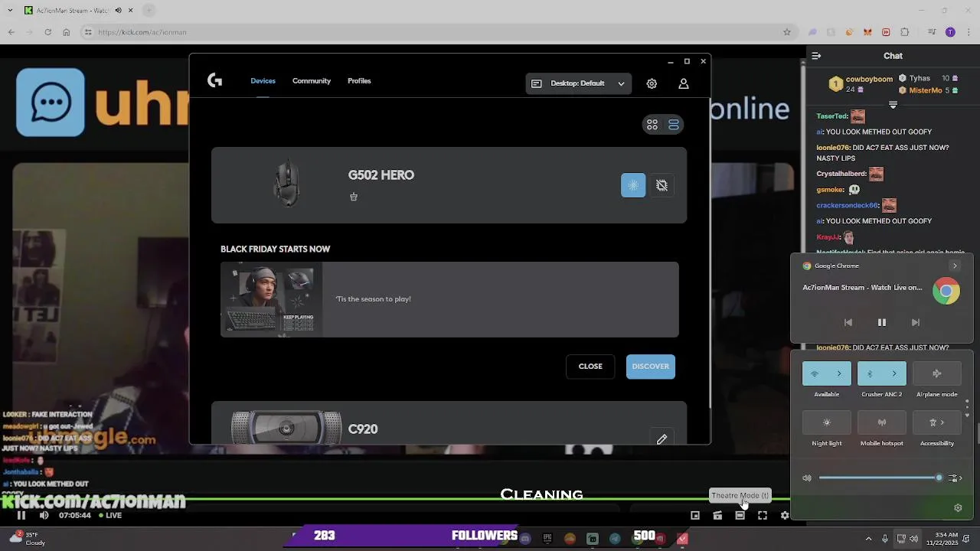
Task: Open Windows quick settings gear
Action: (958, 507)
